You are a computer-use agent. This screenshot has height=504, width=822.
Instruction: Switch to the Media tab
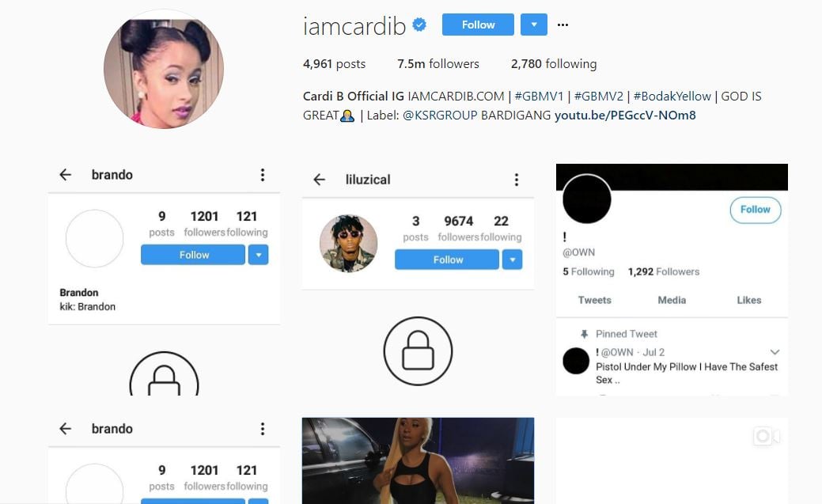672,300
